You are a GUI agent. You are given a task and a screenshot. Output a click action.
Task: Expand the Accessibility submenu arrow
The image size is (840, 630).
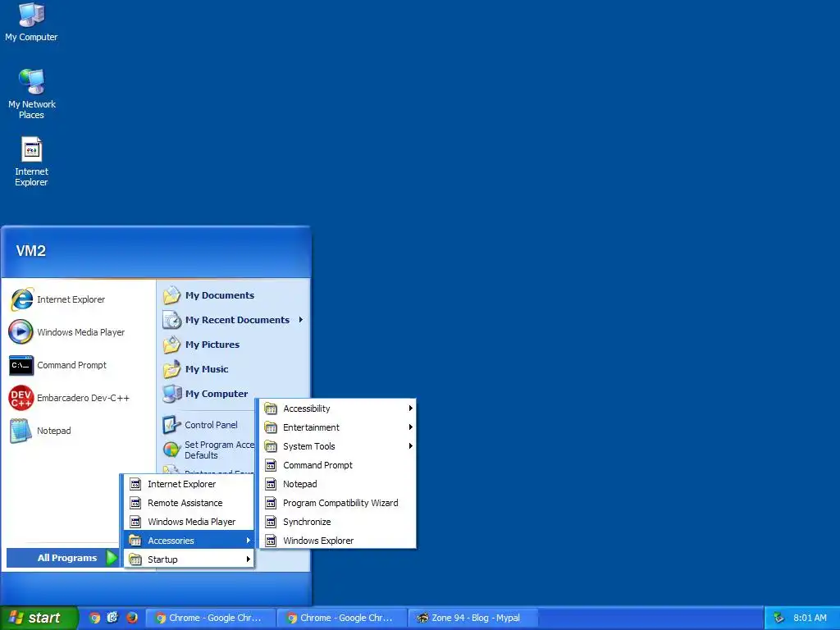(410, 409)
